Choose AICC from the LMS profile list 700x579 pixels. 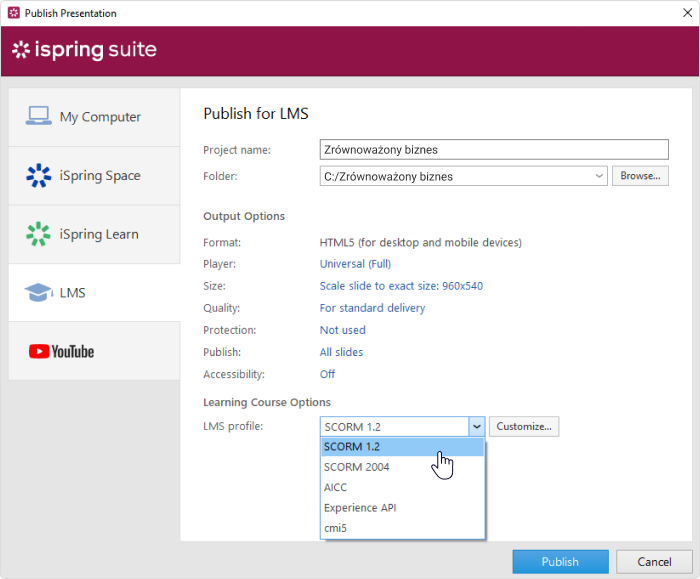tap(402, 487)
